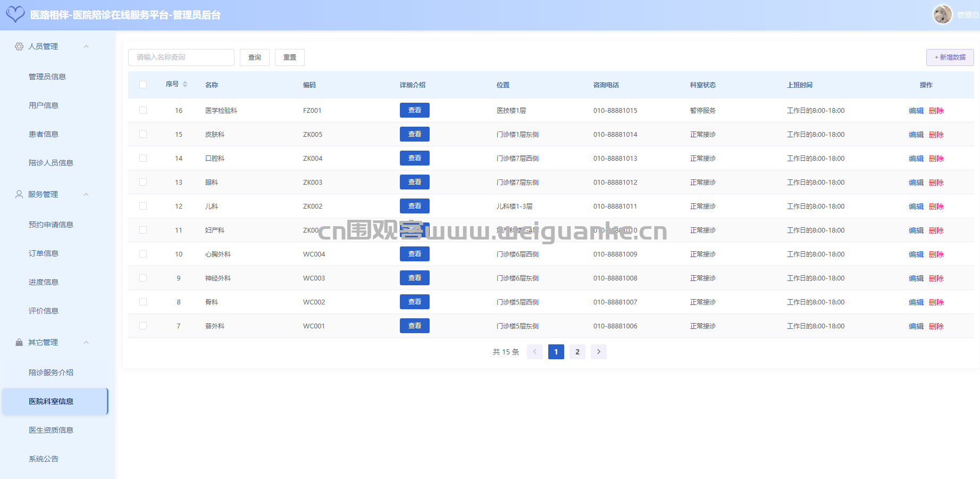Toggle the select-all header checkbox
980x479 pixels.
click(x=143, y=85)
